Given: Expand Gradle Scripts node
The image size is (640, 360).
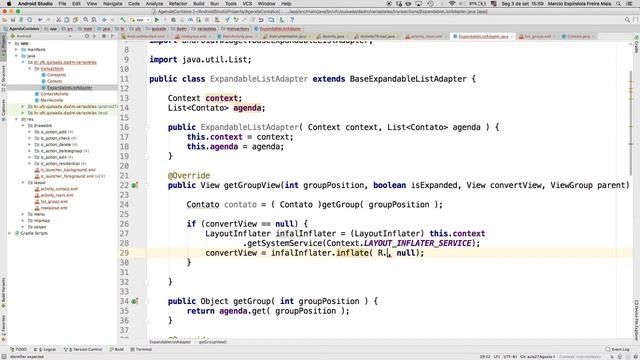Looking at the screenshot, I should point(10,233).
